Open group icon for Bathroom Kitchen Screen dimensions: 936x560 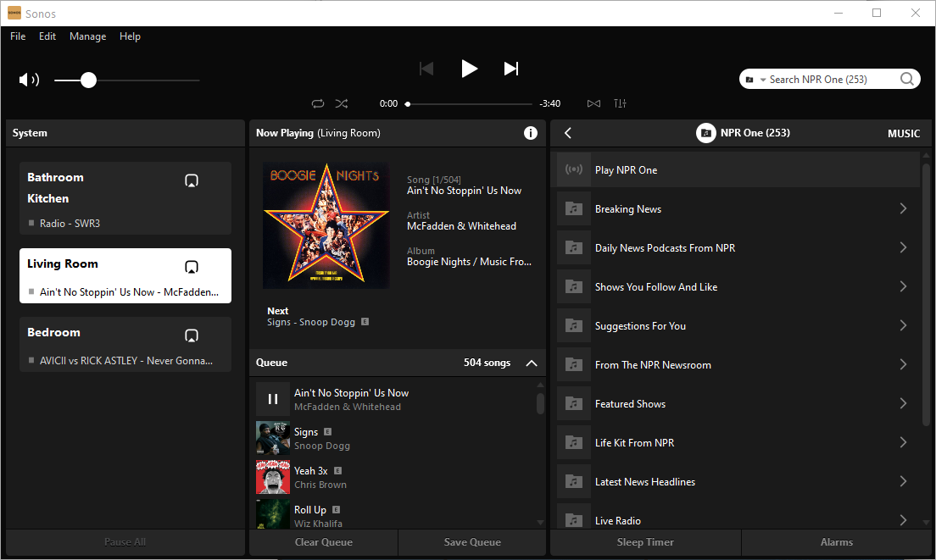pos(191,180)
